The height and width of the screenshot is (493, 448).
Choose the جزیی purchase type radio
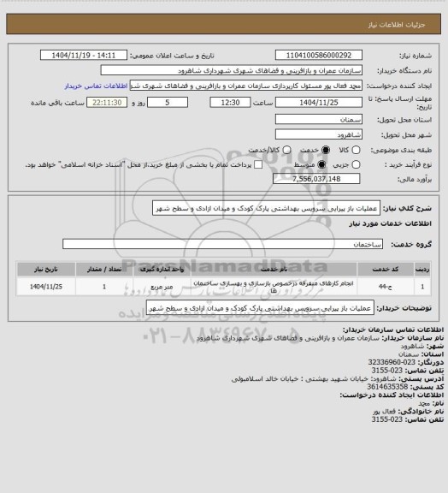(x=356, y=164)
